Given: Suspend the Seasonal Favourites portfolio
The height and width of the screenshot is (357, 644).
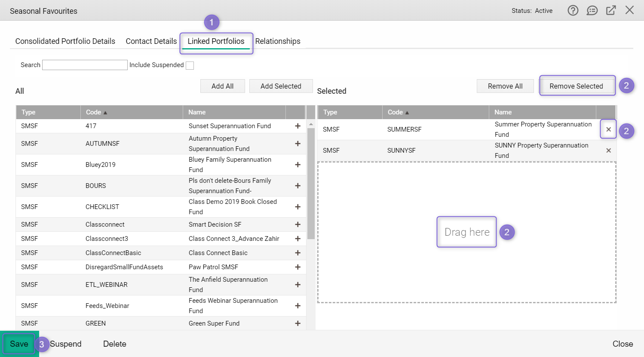Looking at the screenshot, I should point(65,344).
